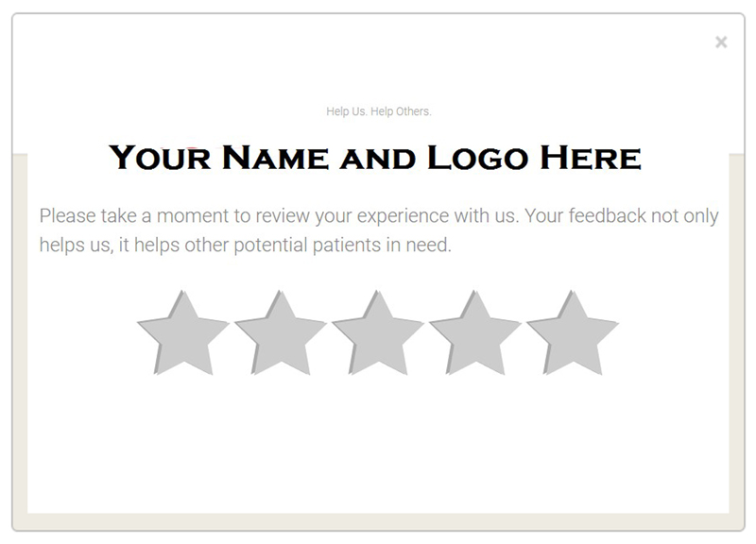Click the word 'Name' in the heading
This screenshot has width=756, height=544.
pos(275,158)
